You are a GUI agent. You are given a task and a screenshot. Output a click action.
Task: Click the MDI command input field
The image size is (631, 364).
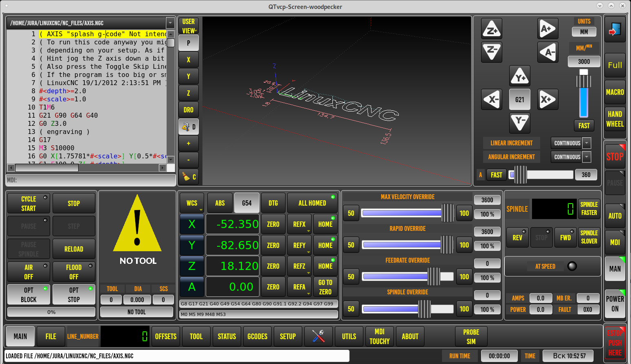click(91, 180)
